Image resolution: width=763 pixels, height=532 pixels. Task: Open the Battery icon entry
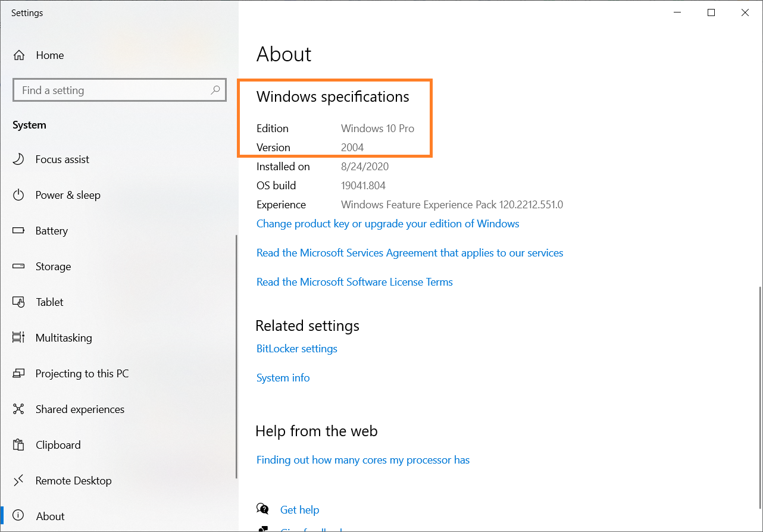pos(19,231)
